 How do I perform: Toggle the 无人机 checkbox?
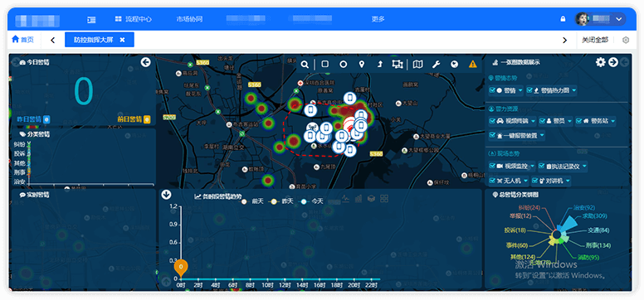[492, 180]
